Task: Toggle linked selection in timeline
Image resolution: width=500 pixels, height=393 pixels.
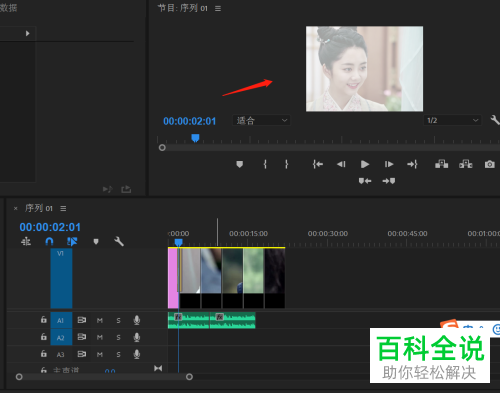Action: point(72,241)
